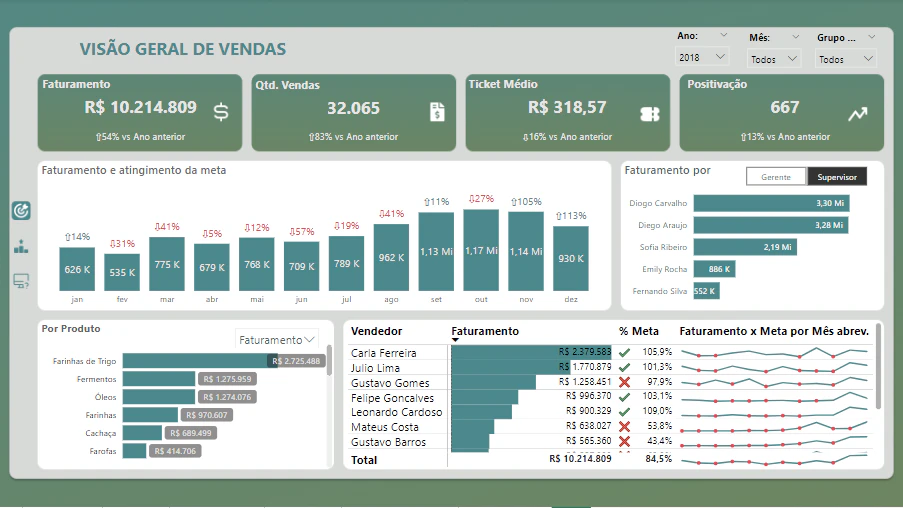Open the monitor help page icon in sidebar

(x=21, y=281)
